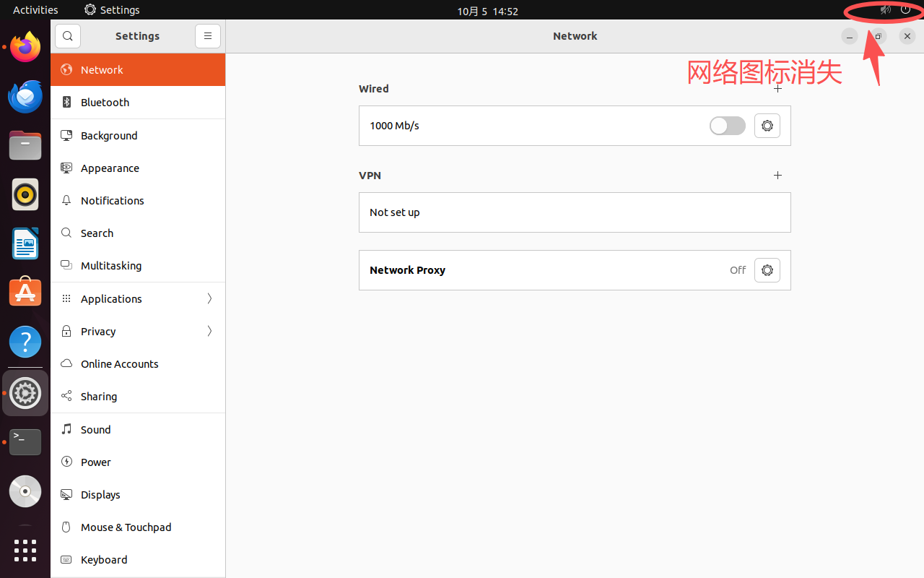Open Help from the dock
This screenshot has height=578, width=924.
(x=25, y=342)
